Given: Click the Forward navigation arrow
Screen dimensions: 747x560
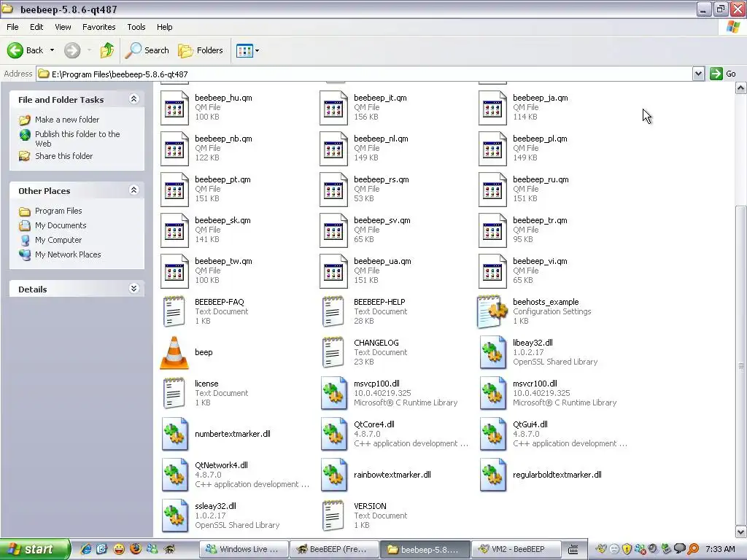Looking at the screenshot, I should coord(72,50).
